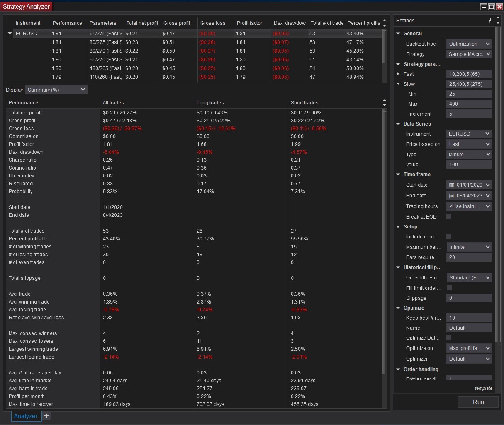Edit the Slow Min value field
The width and height of the screenshot is (504, 425).
pyautogui.click(x=469, y=94)
